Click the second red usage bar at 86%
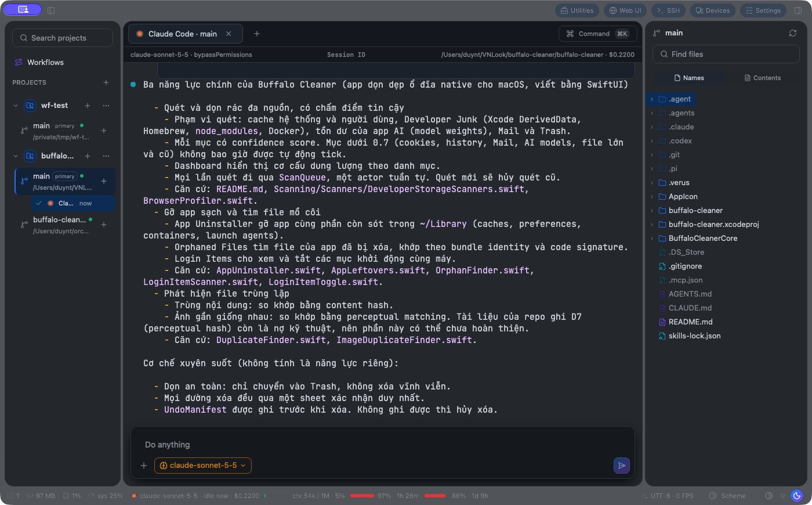This screenshot has width=812, height=505. [x=435, y=496]
